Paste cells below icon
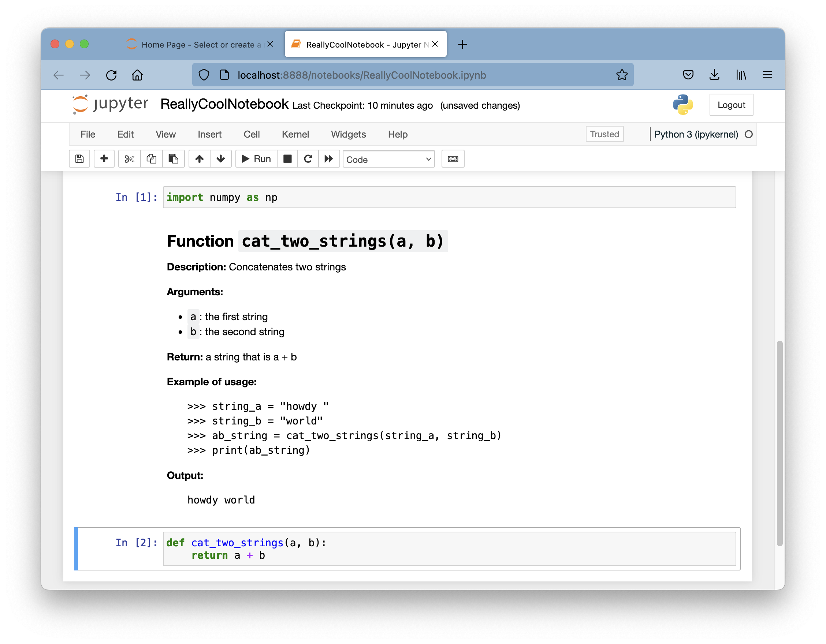 point(173,159)
